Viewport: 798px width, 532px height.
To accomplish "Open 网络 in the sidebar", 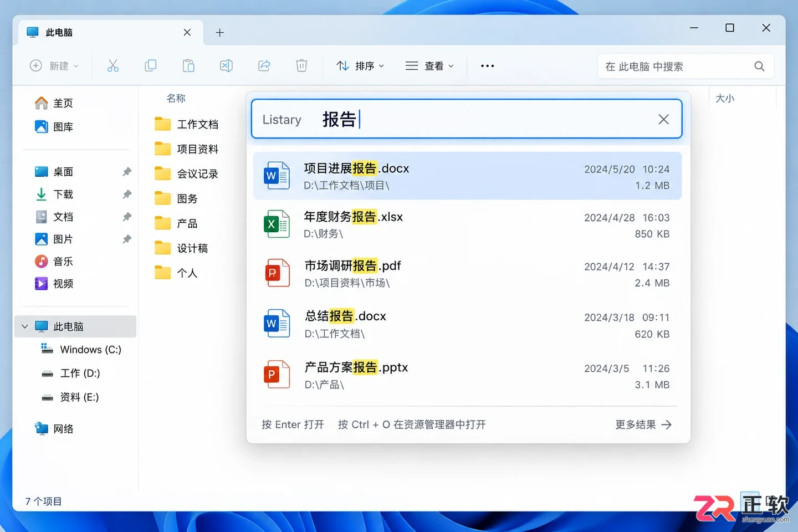I will (54, 429).
